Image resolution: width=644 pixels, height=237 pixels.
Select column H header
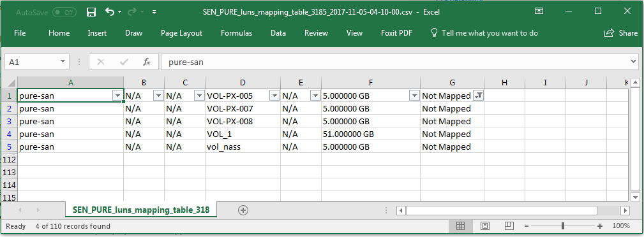[504, 82]
